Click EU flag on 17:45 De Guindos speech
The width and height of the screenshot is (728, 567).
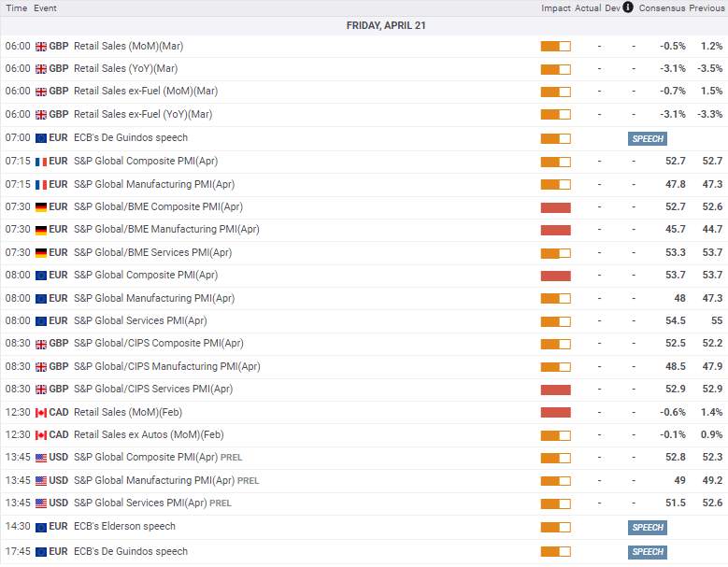pos(41,552)
